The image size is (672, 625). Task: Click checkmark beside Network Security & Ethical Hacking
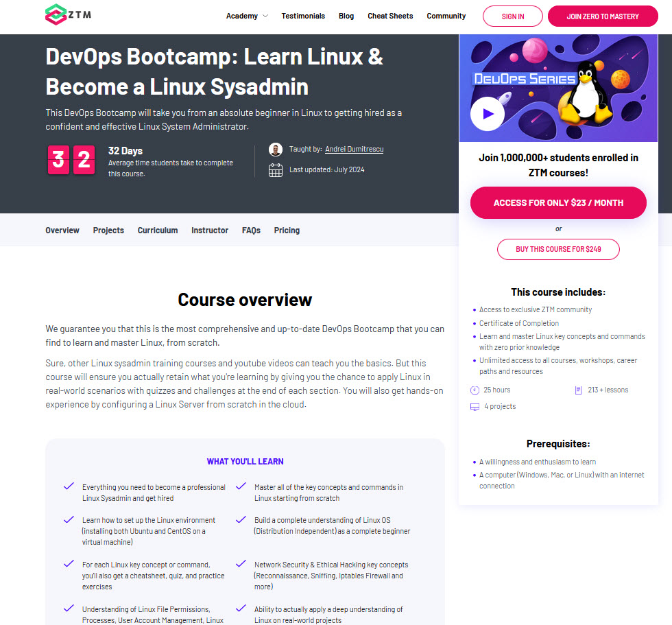pyautogui.click(x=241, y=564)
